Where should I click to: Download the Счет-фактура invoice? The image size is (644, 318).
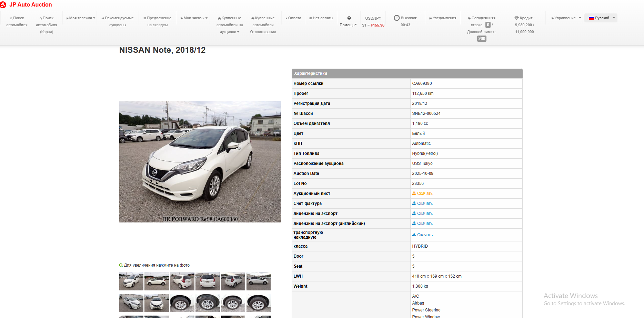[422, 203]
